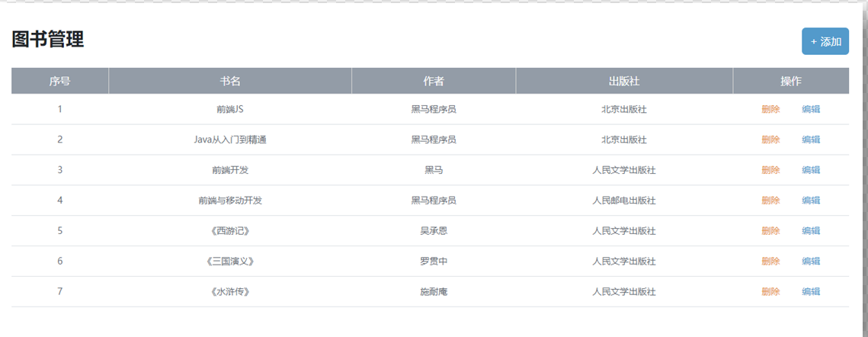This screenshot has height=337, width=868.
Task: Edit the Java从入门到精通 entry
Action: coord(811,140)
